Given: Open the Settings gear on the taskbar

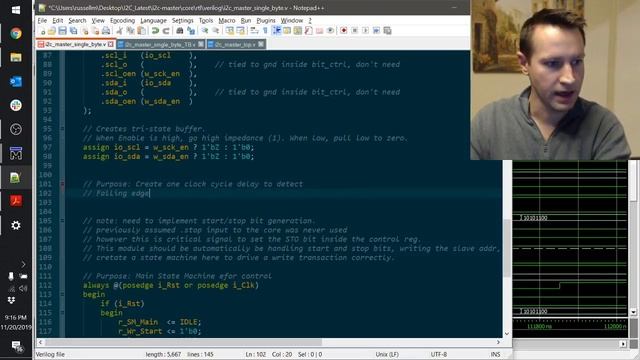Looking at the screenshot, I should pyautogui.click(x=16, y=225).
